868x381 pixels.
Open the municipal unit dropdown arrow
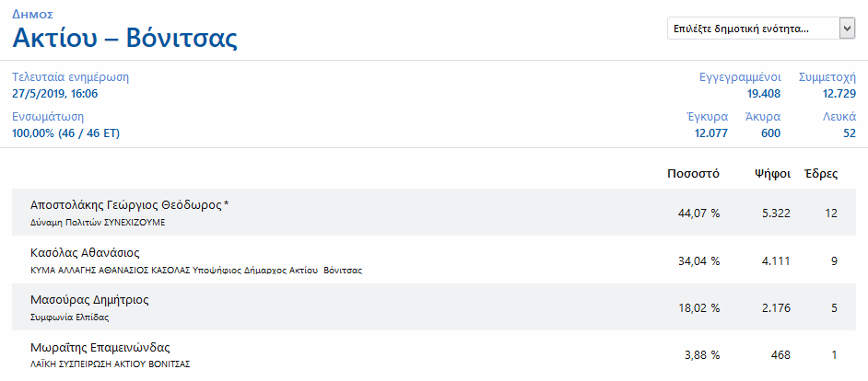pyautogui.click(x=847, y=29)
